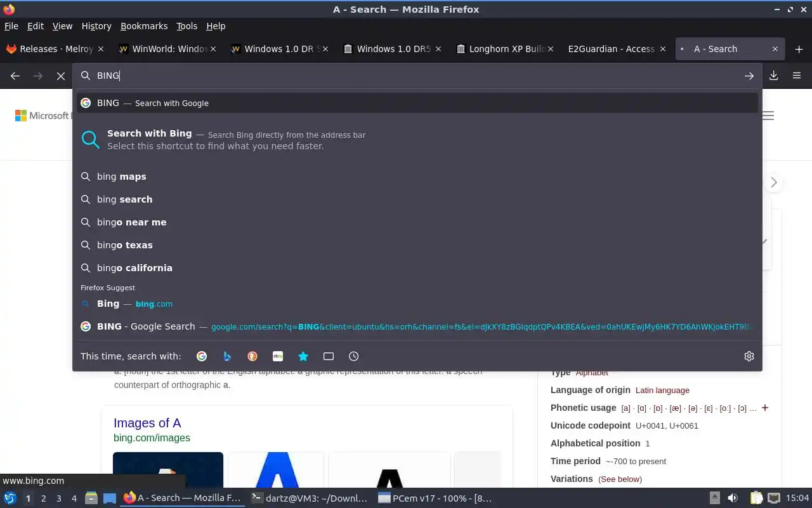Click the 15:04 taskbar clock
Screen dimensions: 812x508
[x=797, y=498]
